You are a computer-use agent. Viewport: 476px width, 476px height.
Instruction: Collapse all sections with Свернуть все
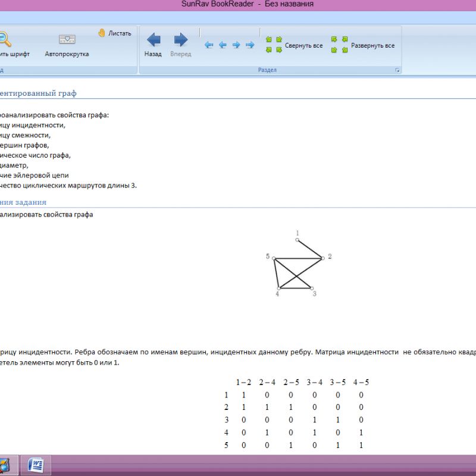pos(294,45)
